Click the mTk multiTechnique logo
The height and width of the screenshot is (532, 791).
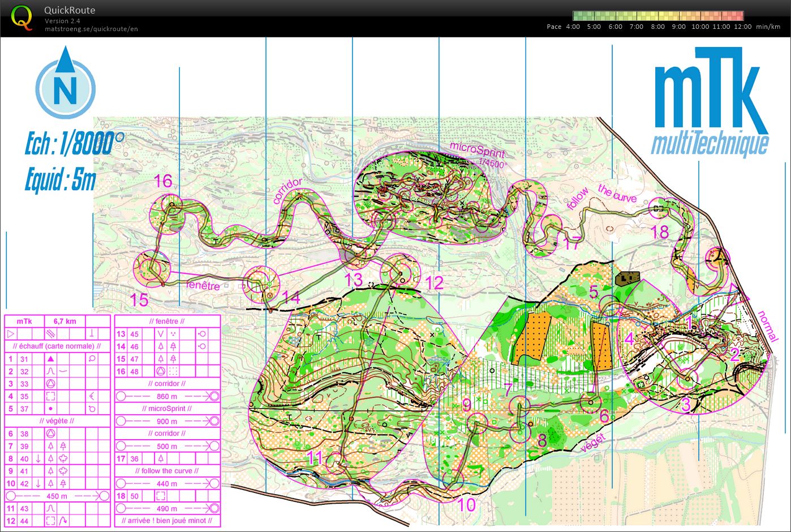tap(710, 102)
